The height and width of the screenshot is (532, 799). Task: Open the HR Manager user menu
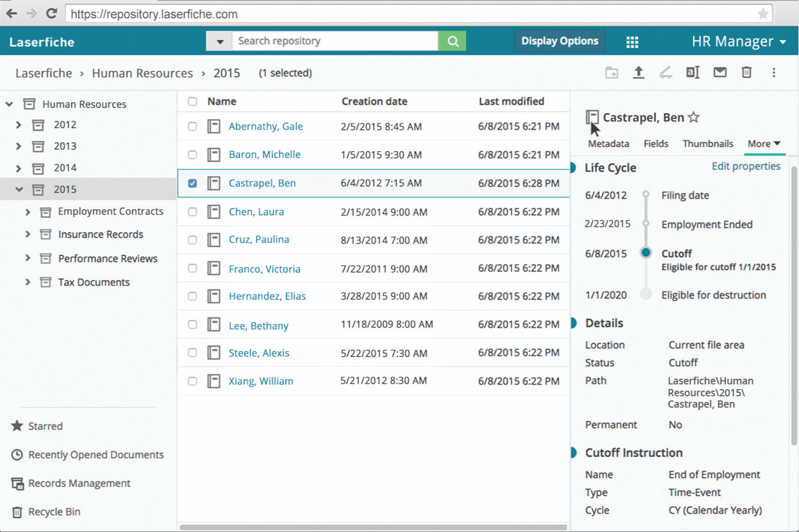(739, 41)
